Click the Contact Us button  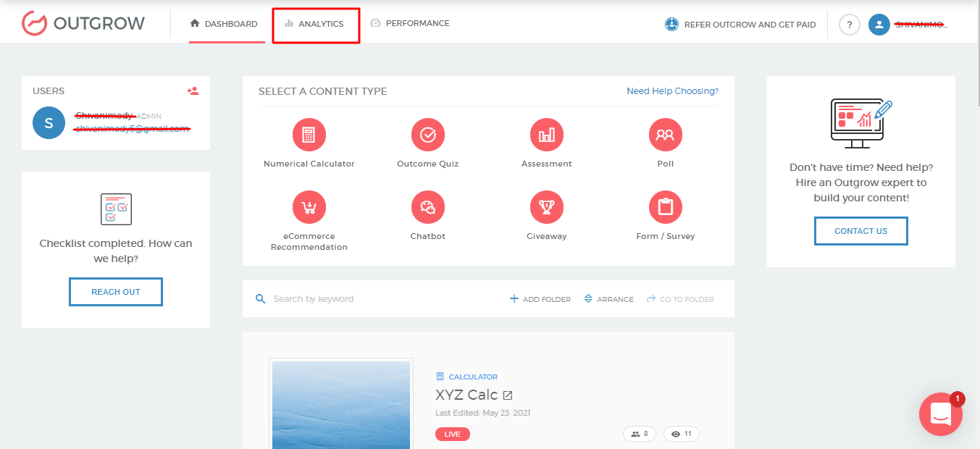pos(860,231)
